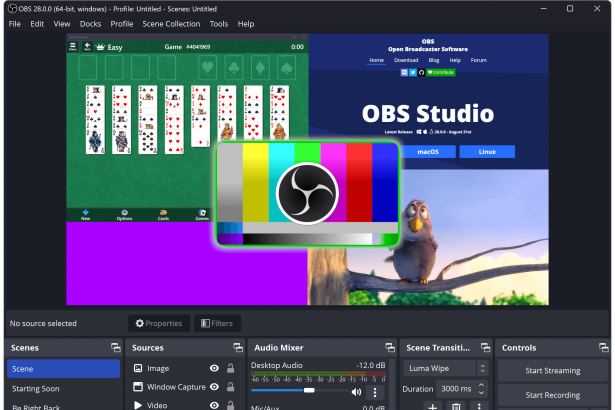Screen dimensions: 615x410
Task: Hide the Image source with eye icon
Action: [x=214, y=368]
